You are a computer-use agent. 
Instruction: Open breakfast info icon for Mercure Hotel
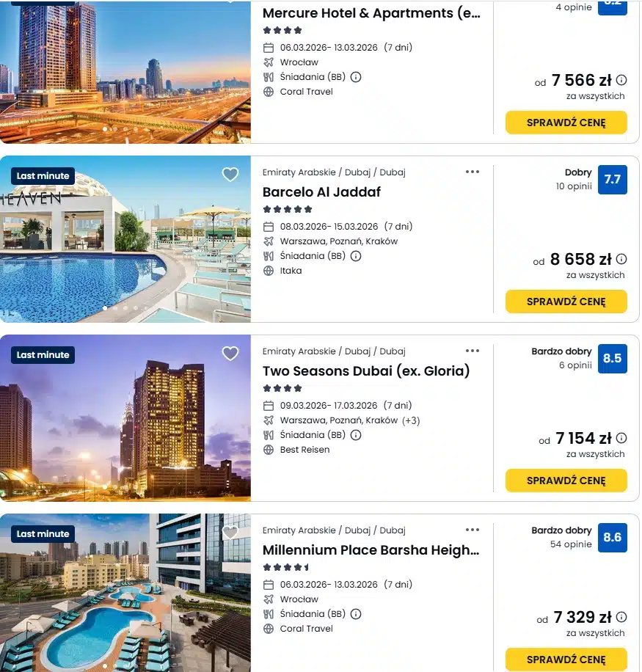[x=356, y=77]
